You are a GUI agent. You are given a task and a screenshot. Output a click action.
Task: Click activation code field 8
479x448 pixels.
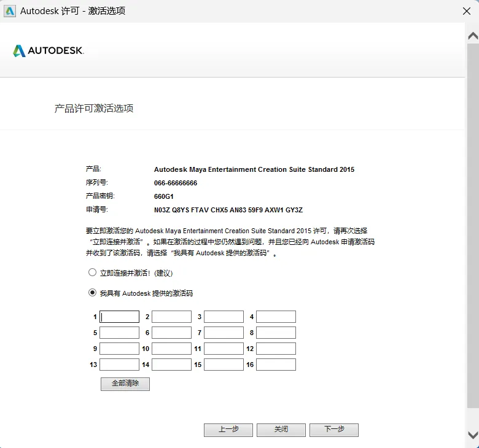(x=276, y=333)
